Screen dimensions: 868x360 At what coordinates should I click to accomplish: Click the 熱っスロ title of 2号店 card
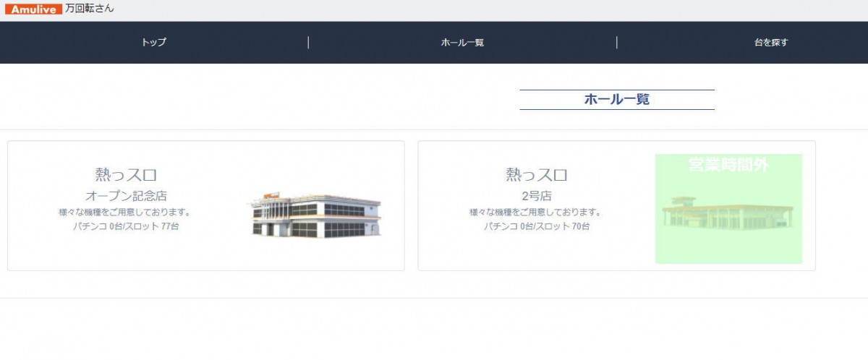pos(537,174)
